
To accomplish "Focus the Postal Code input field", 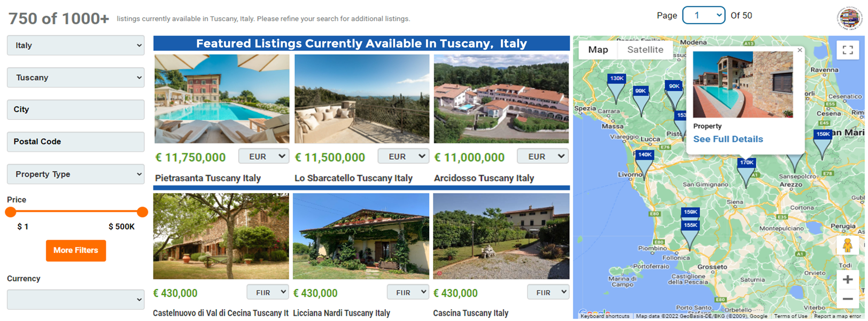I will tap(75, 142).
